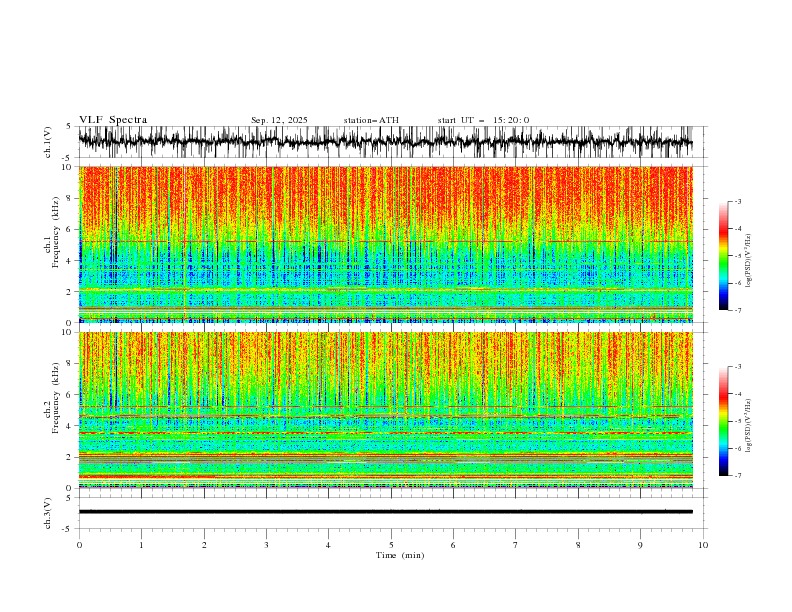This screenshot has width=792, height=612.
Task: Click the "ch.1(V)" waveform axis label
Action: click(48, 142)
